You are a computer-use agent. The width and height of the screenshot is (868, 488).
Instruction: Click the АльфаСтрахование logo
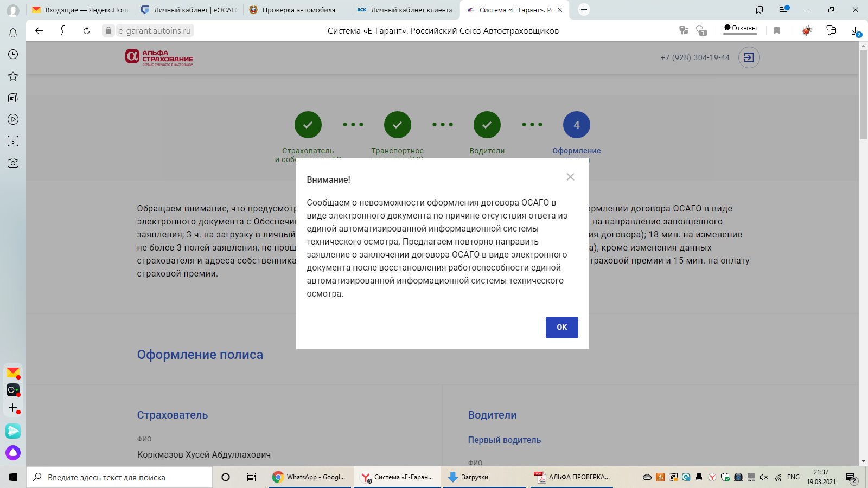point(159,57)
